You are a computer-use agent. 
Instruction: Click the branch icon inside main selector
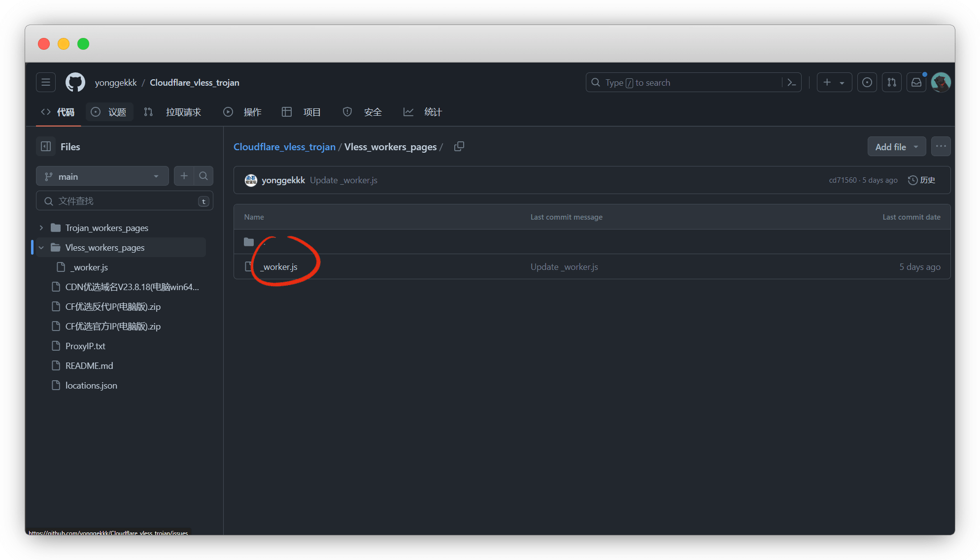[48, 176]
